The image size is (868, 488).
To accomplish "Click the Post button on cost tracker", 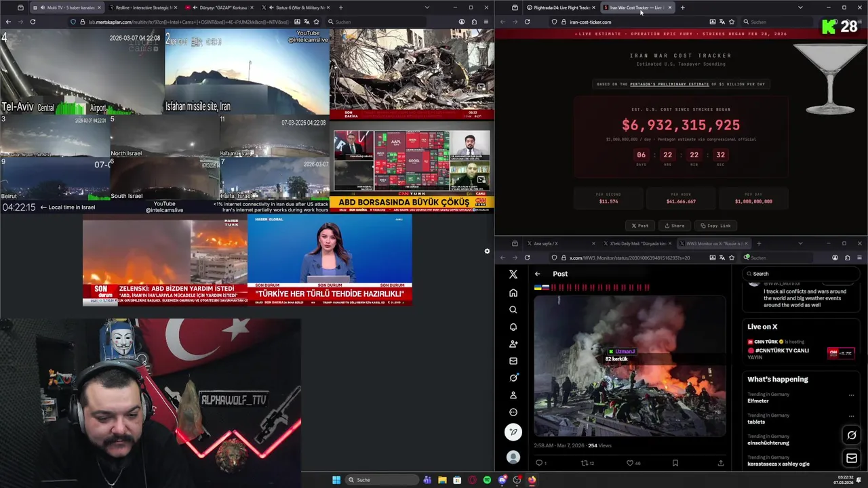I will click(x=640, y=226).
